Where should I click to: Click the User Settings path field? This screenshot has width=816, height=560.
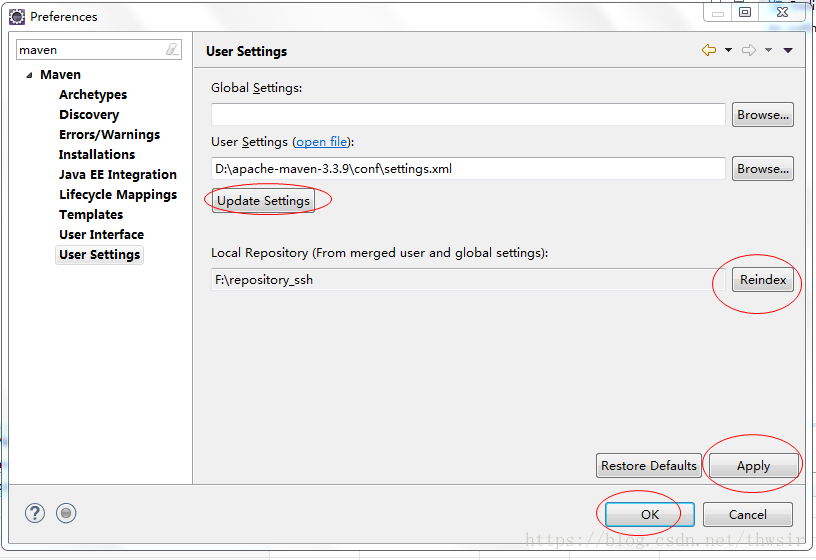tap(468, 169)
